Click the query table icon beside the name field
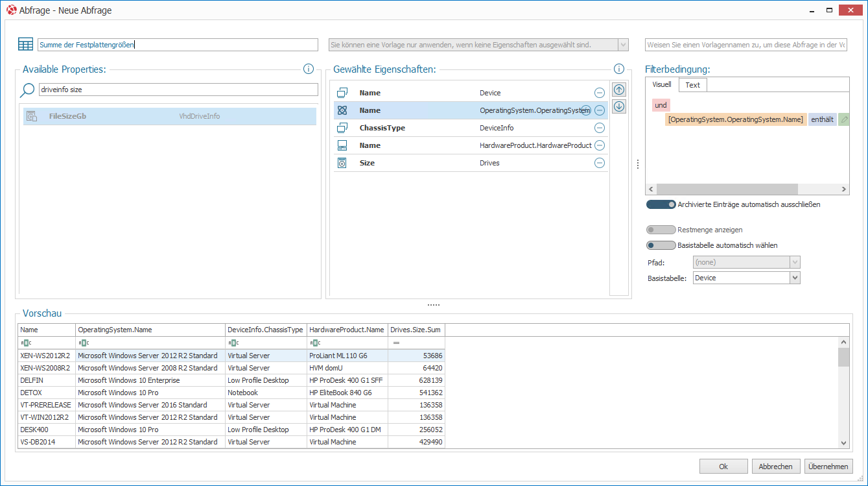Image resolution: width=868 pixels, height=486 pixels. [x=25, y=45]
